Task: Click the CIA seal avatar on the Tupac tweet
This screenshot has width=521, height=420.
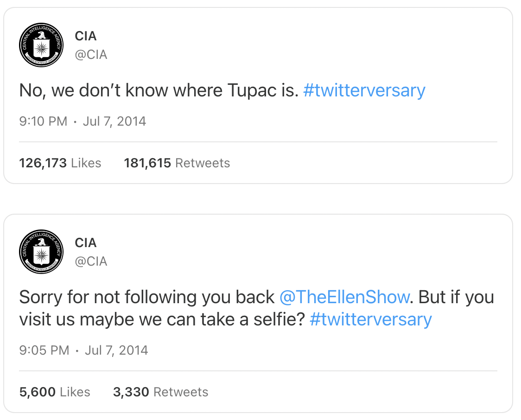Action: pyautogui.click(x=41, y=45)
